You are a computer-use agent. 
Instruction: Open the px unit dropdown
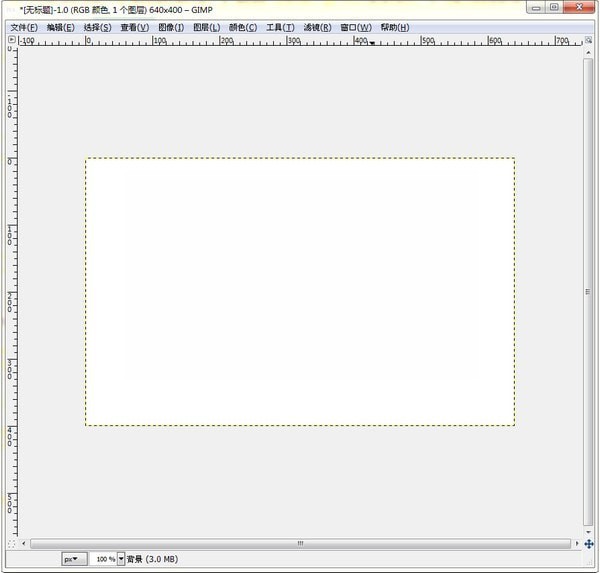tap(74, 559)
